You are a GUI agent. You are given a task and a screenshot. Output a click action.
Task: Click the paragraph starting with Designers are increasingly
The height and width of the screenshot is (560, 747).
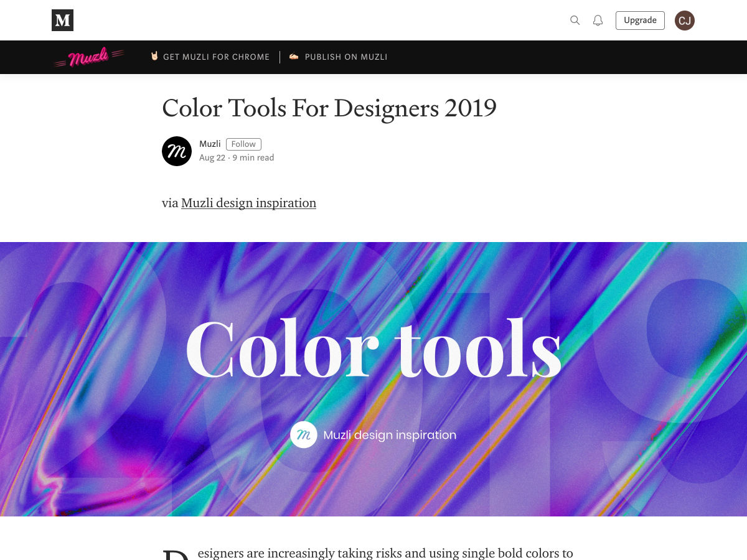[385, 553]
